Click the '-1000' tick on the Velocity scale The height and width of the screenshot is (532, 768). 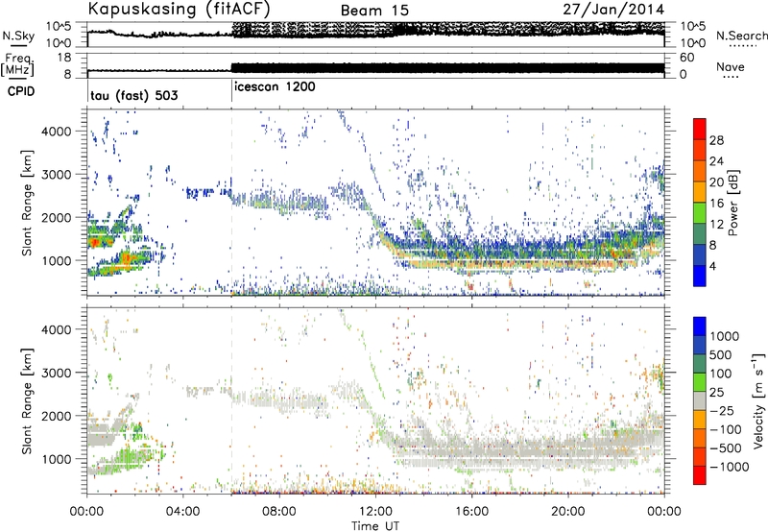click(729, 467)
